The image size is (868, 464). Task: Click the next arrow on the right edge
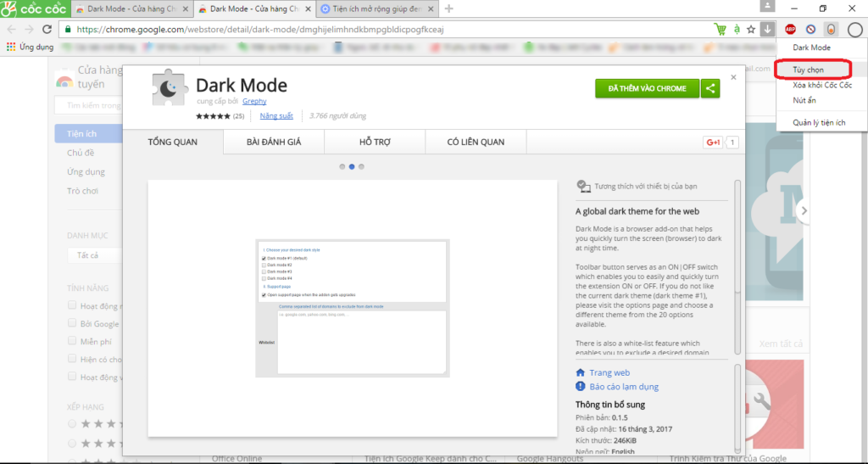coord(804,210)
